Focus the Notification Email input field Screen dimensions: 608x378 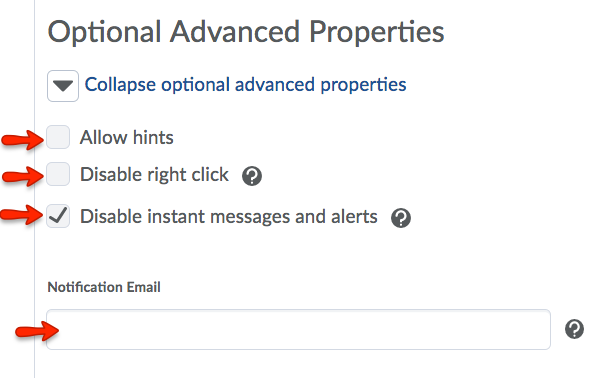pos(298,330)
